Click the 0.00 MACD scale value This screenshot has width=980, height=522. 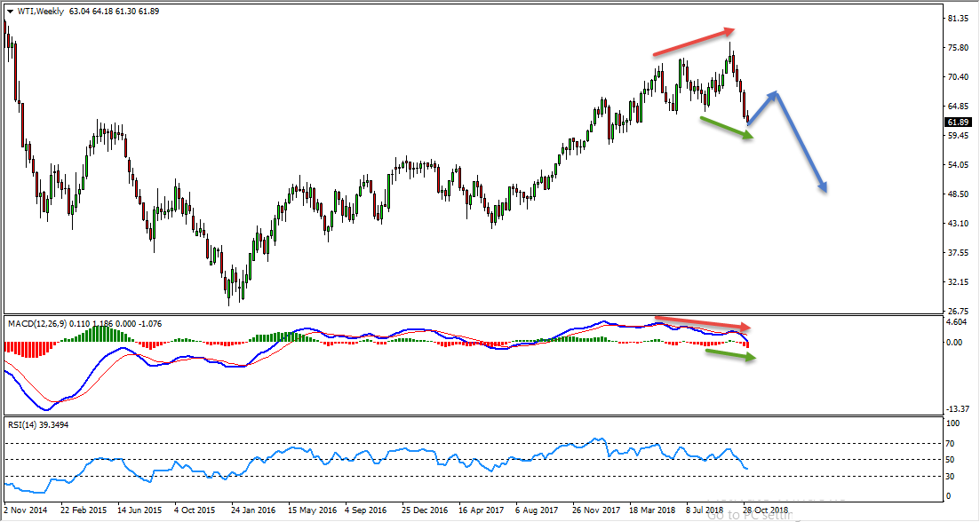pyautogui.click(x=956, y=342)
